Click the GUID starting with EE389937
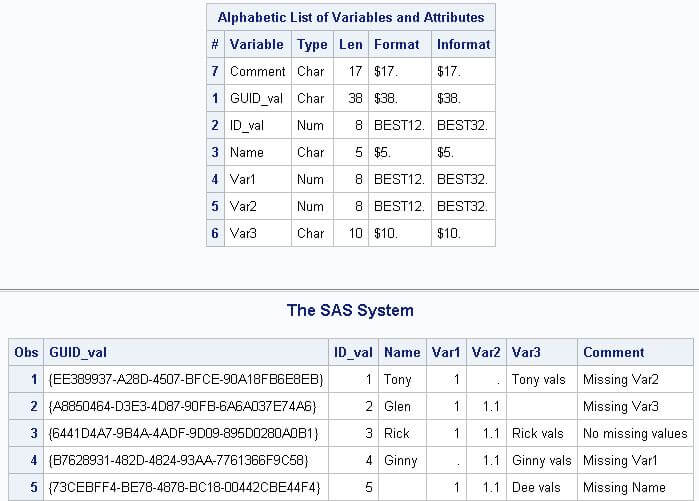699x501 pixels. tap(185, 380)
